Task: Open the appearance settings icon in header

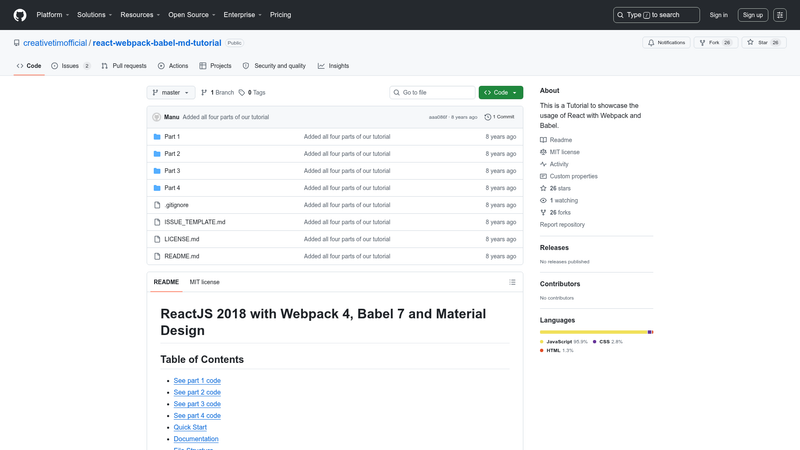Action: point(780,15)
